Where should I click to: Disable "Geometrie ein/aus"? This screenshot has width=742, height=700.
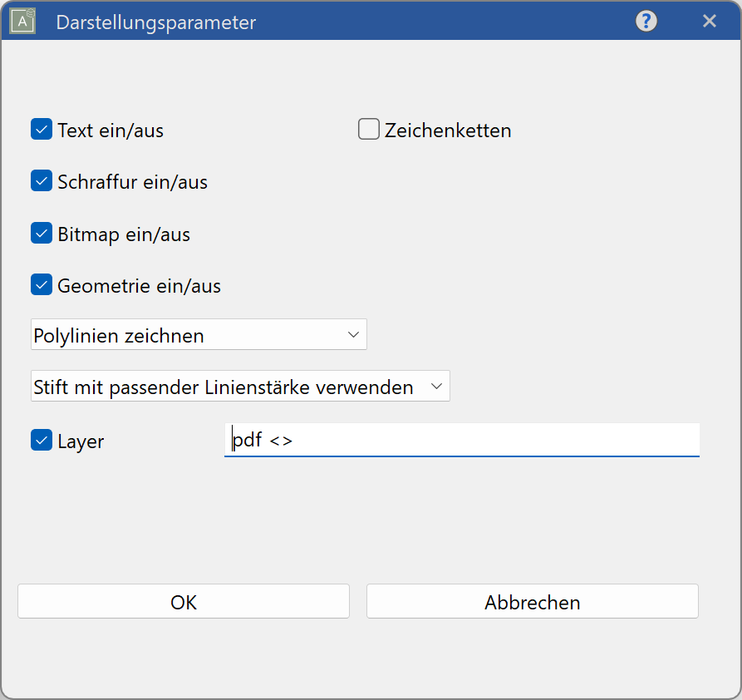41,284
